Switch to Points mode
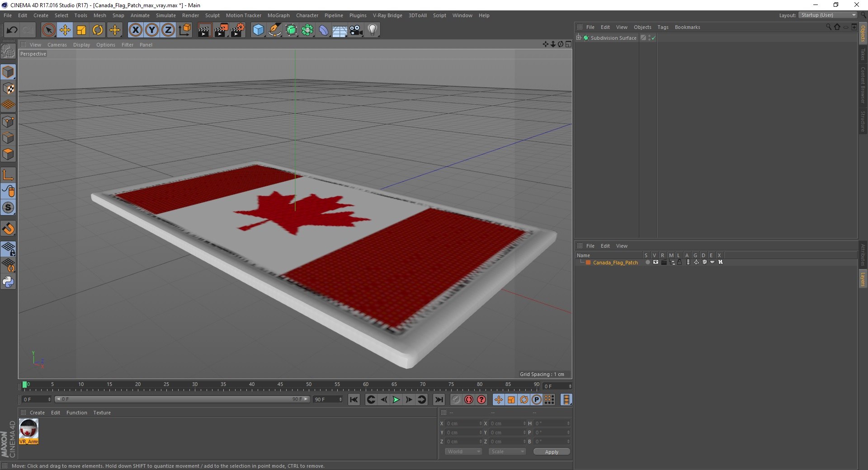This screenshot has width=868, height=470. tap(8, 122)
